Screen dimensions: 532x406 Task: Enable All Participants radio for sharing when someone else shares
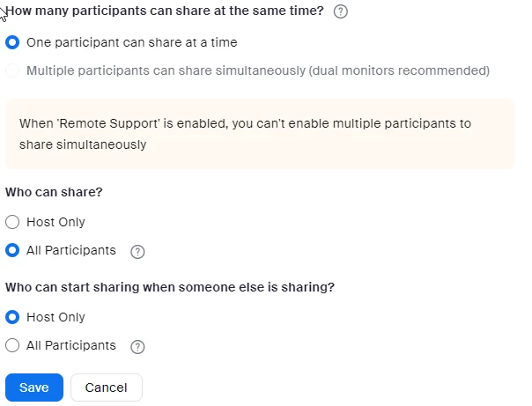[12, 346]
